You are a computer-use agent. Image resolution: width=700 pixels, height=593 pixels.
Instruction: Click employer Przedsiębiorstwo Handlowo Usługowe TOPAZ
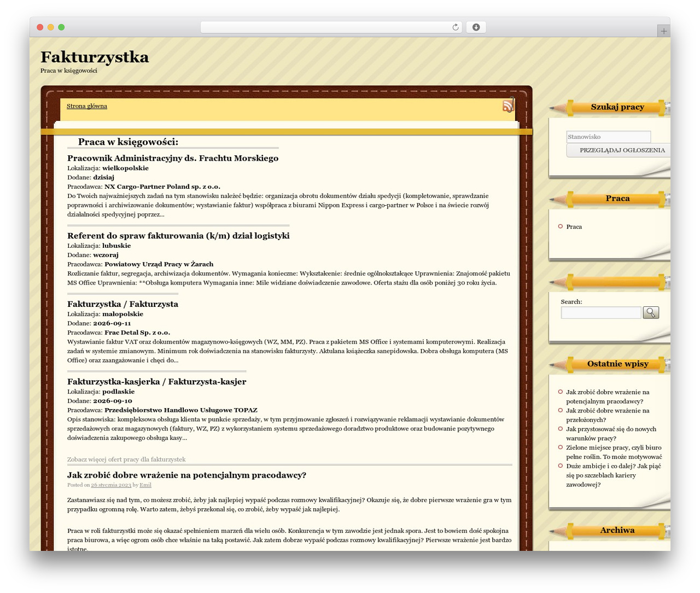[x=181, y=410]
